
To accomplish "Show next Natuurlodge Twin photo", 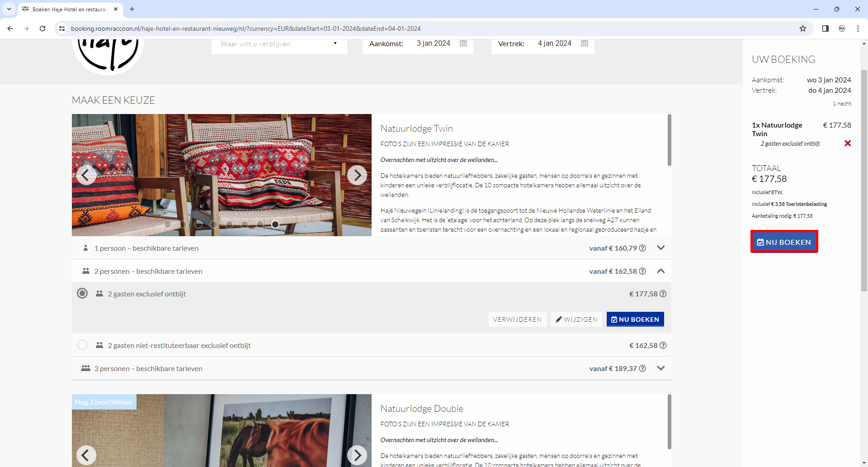I will pos(357,175).
